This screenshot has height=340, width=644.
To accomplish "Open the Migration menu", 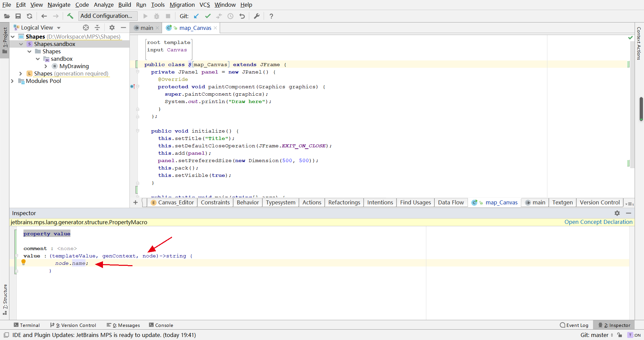I will [182, 5].
